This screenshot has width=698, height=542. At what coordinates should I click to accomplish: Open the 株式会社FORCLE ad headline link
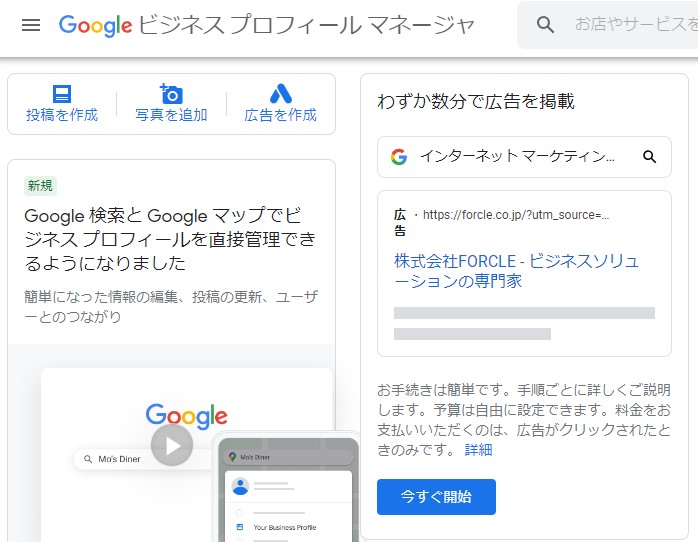(x=516, y=271)
